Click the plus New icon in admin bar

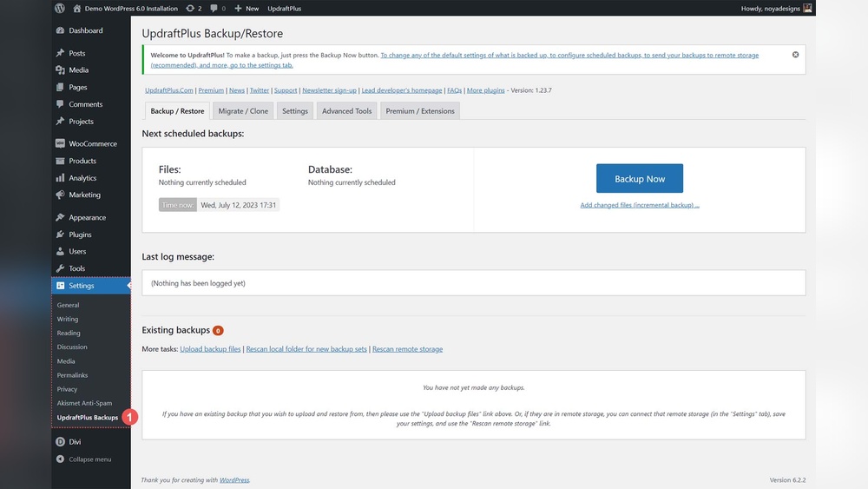coord(238,9)
